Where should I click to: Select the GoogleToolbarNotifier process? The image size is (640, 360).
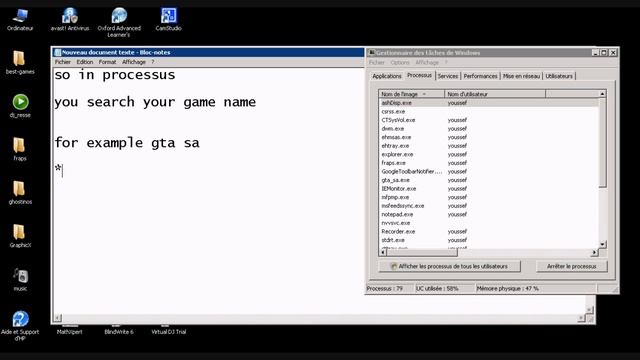click(x=489, y=171)
